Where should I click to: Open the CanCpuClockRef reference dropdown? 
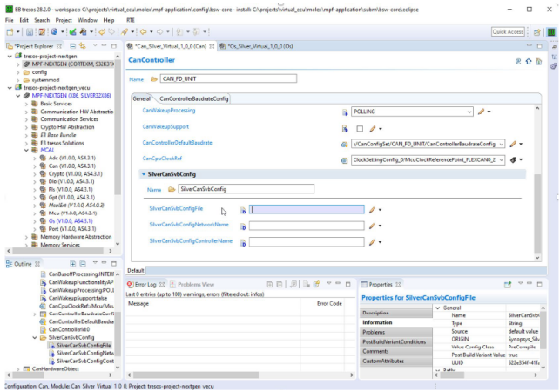click(501, 159)
